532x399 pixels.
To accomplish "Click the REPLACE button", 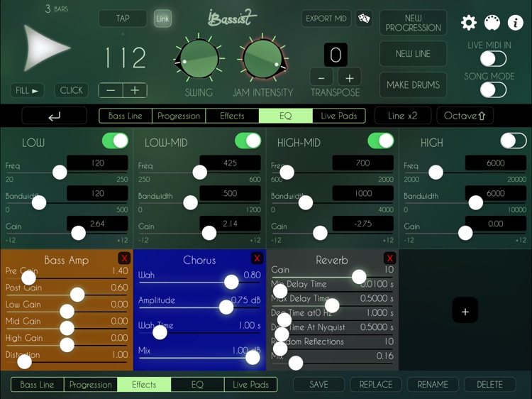I will 375,384.
